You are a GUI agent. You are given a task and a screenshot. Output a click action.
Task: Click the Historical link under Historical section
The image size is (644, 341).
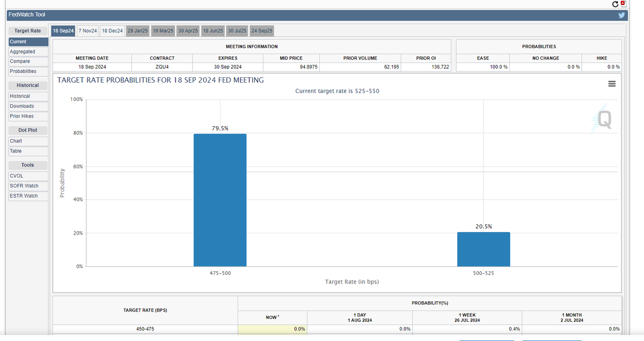pyautogui.click(x=28, y=96)
